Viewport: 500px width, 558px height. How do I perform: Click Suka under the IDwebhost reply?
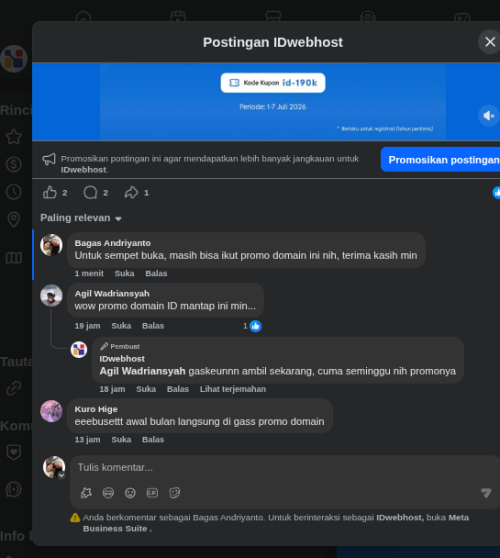coord(146,389)
